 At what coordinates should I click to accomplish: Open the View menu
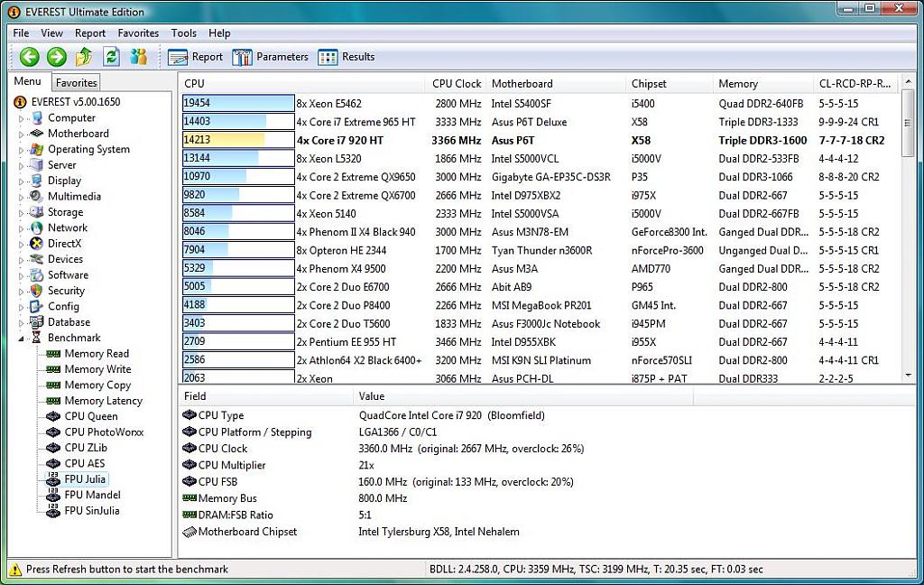tap(51, 33)
